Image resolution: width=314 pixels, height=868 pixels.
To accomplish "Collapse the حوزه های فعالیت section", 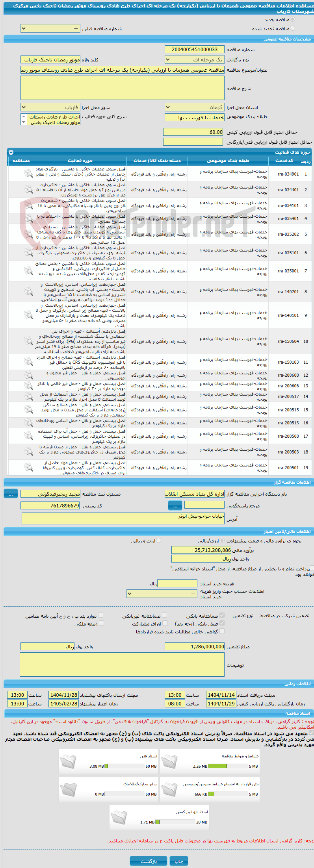I will [11, 152].
